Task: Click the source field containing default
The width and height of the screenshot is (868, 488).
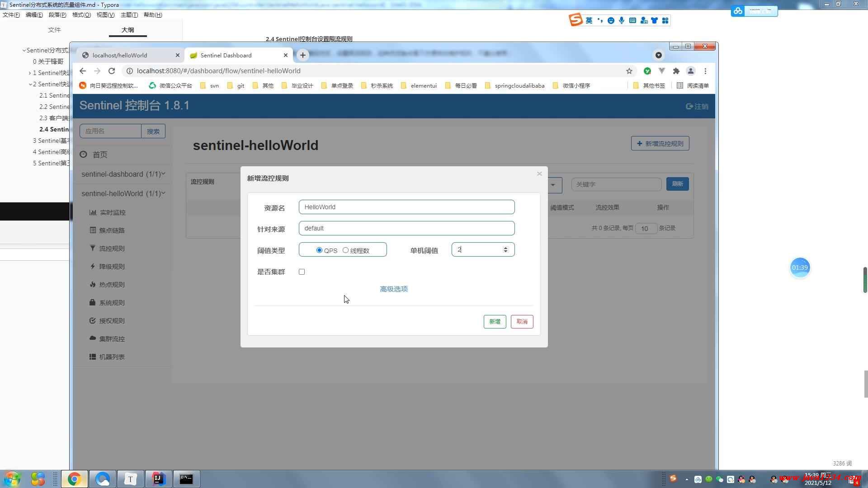Action: click(406, 228)
